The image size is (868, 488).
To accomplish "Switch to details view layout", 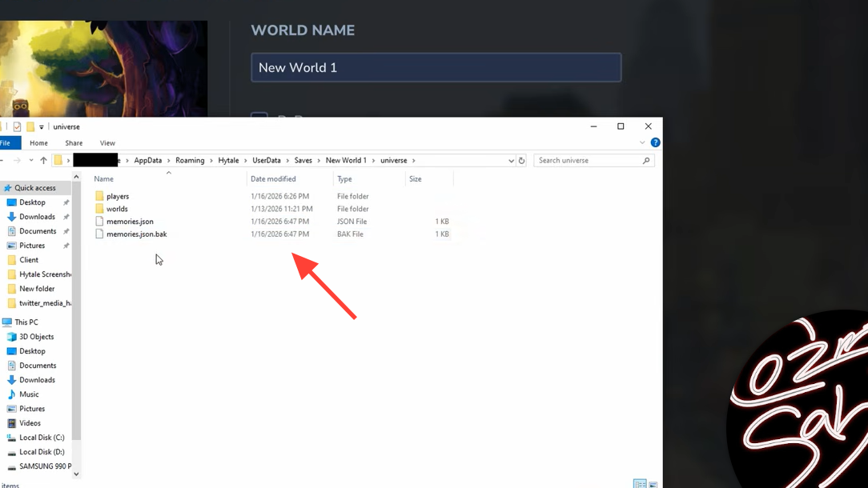I will tap(639, 484).
